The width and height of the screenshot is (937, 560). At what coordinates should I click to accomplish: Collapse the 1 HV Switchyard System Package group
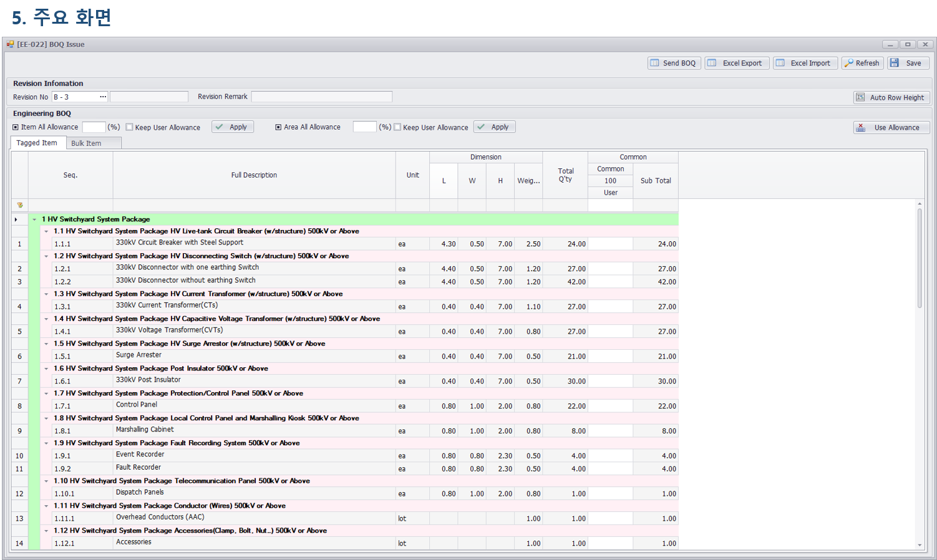tap(34, 220)
